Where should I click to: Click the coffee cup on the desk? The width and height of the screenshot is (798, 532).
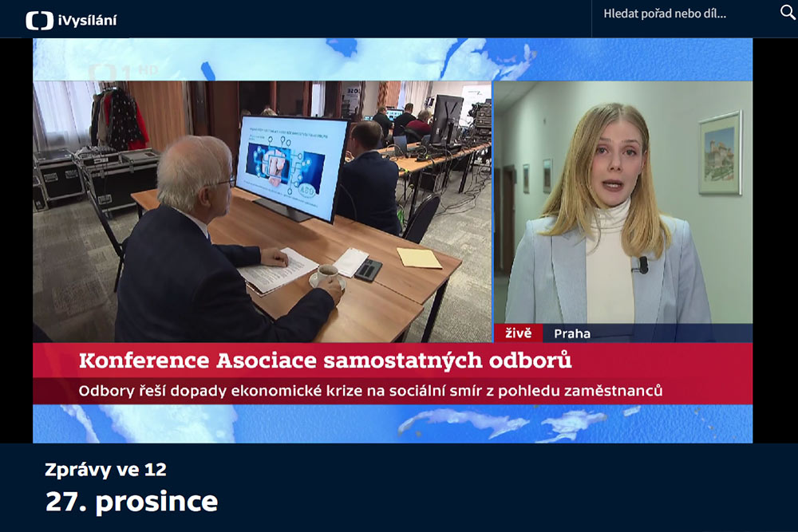click(x=326, y=275)
